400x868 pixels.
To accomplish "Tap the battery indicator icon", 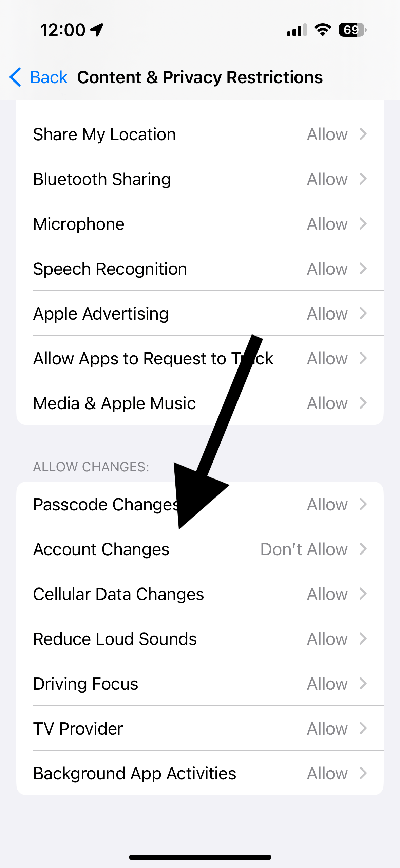I will click(x=353, y=30).
